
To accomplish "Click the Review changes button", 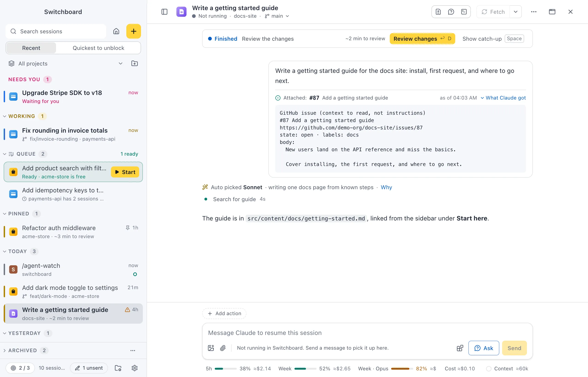I will (x=422, y=39).
